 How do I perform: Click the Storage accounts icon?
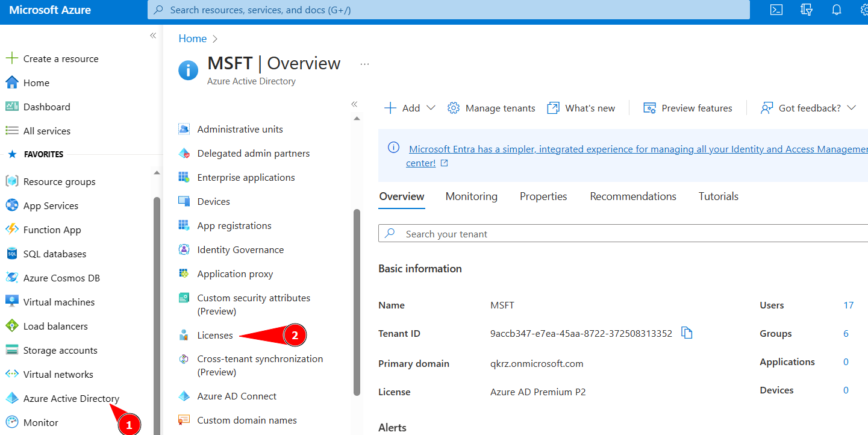(x=11, y=350)
